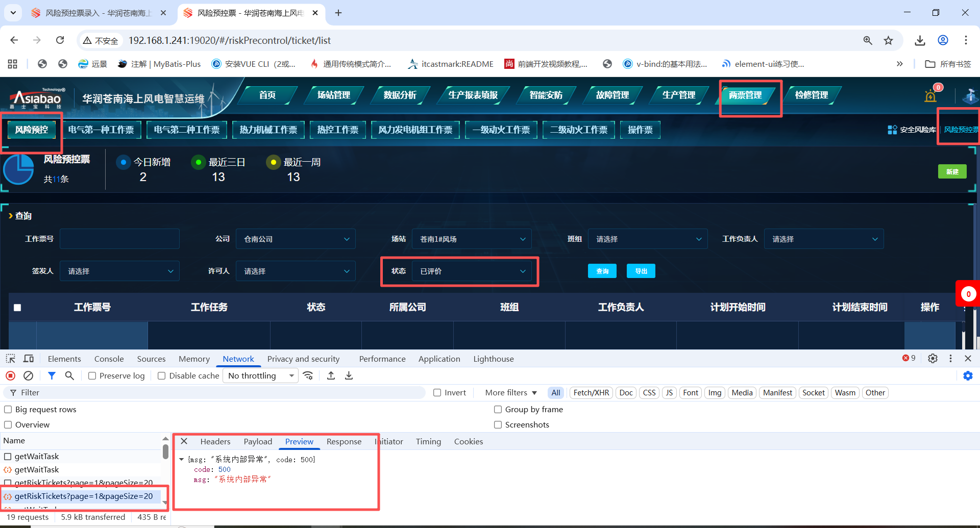Viewport: 980px width, 528px height.
Task: Click the DevTools inspect element icon
Action: tap(10, 359)
